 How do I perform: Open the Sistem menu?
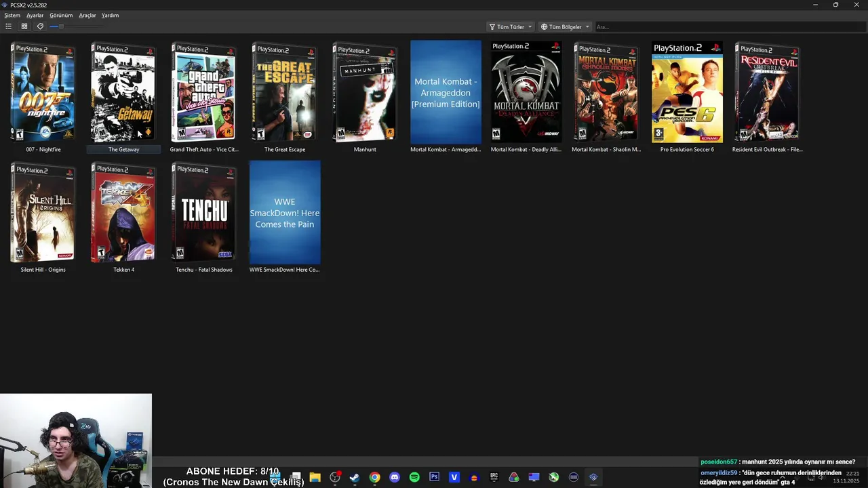click(12, 15)
